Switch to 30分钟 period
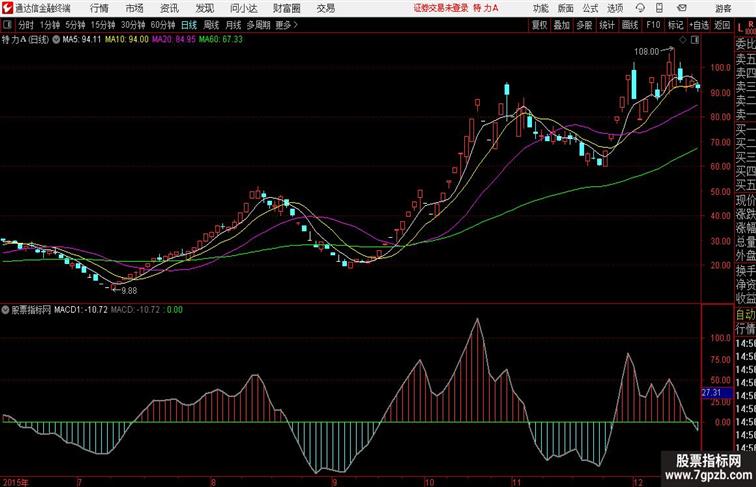Viewport: 756px width, 487px height. (133, 25)
